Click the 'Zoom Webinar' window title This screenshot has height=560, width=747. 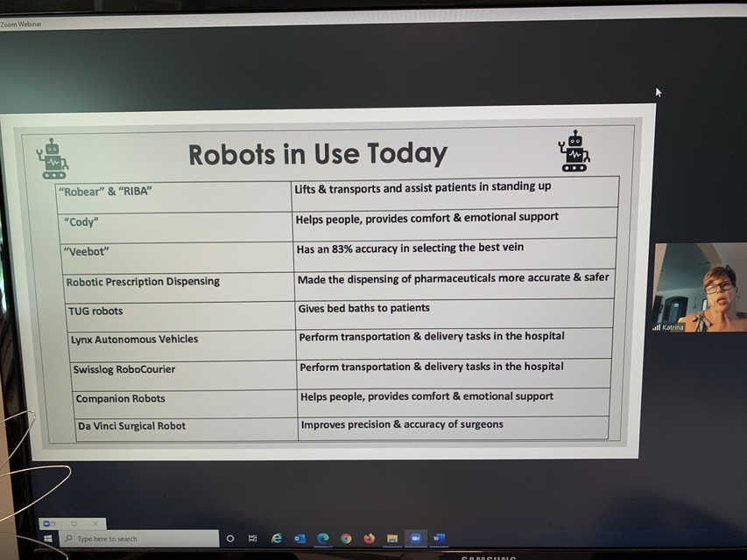21,24
